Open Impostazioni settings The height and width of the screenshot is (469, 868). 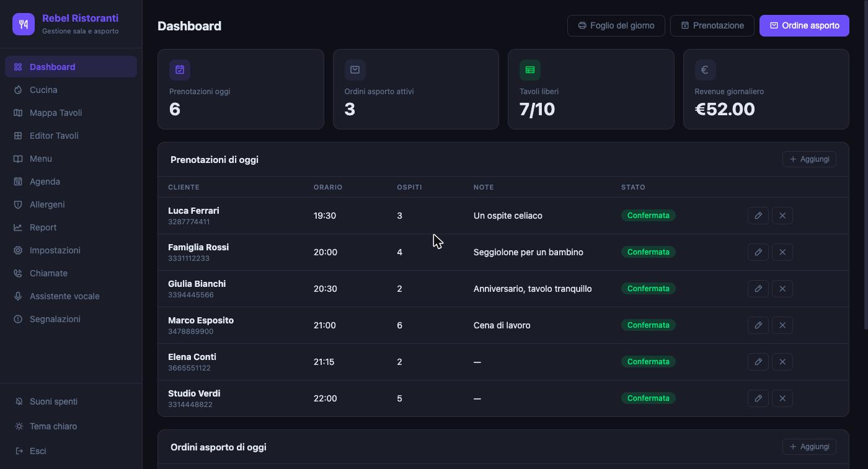click(x=71, y=250)
